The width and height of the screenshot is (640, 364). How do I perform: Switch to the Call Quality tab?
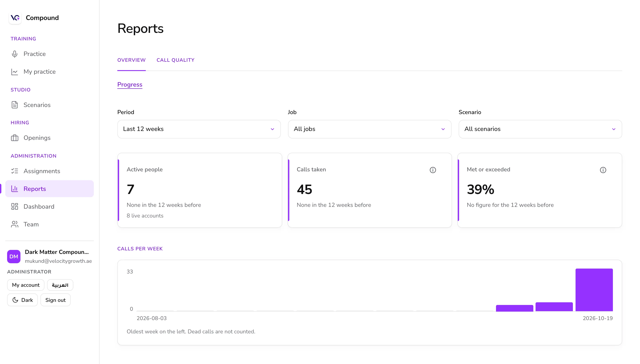[176, 60]
